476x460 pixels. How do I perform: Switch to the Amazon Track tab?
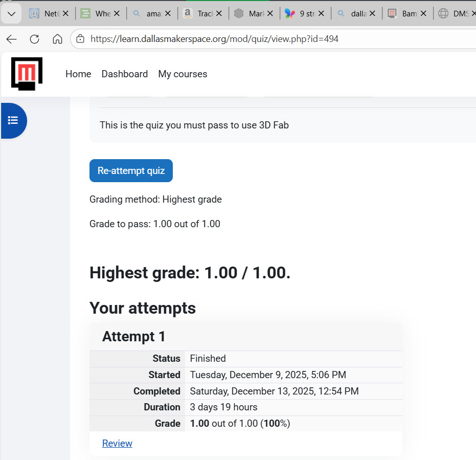pyautogui.click(x=202, y=14)
